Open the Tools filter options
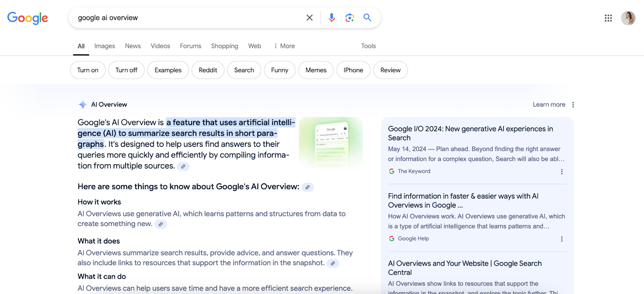This screenshot has height=294, width=644. pos(368,46)
